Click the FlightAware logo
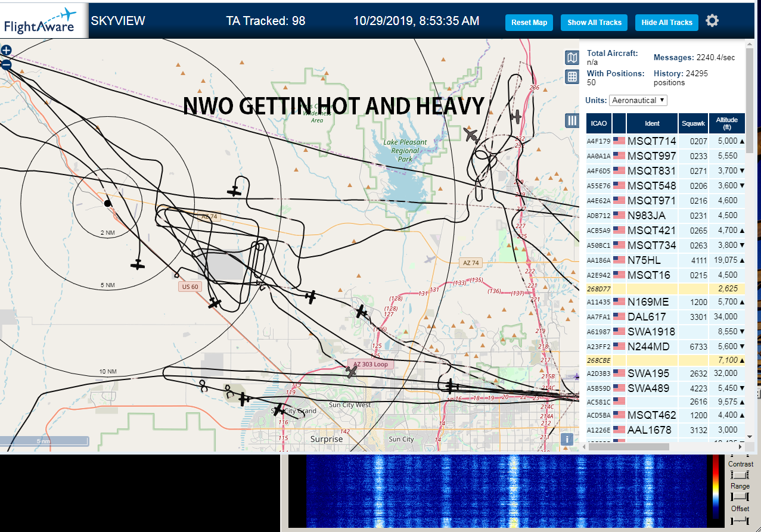This screenshot has width=761, height=532. pos(44,21)
